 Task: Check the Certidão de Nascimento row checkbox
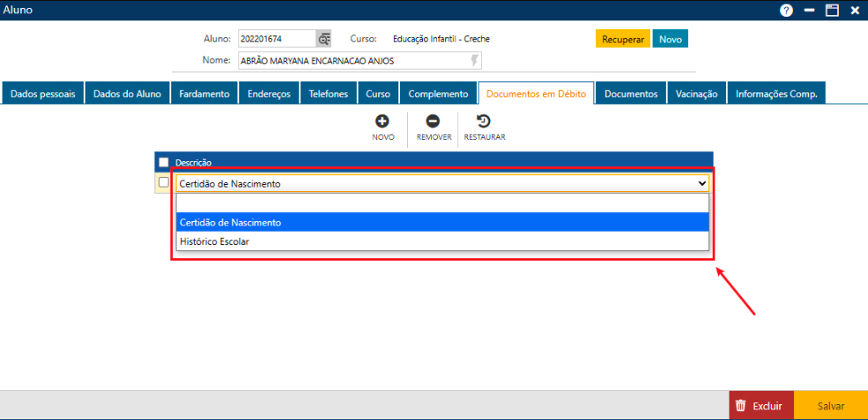click(163, 182)
